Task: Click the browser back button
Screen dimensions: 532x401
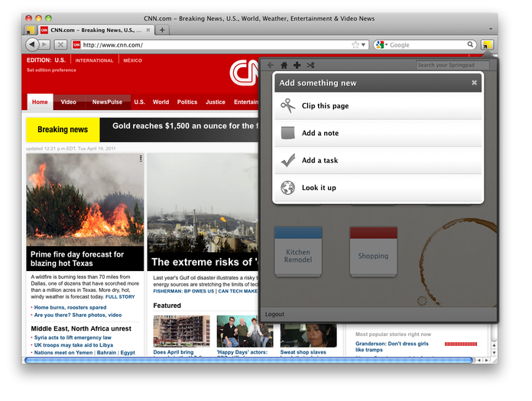Action: 32,45
